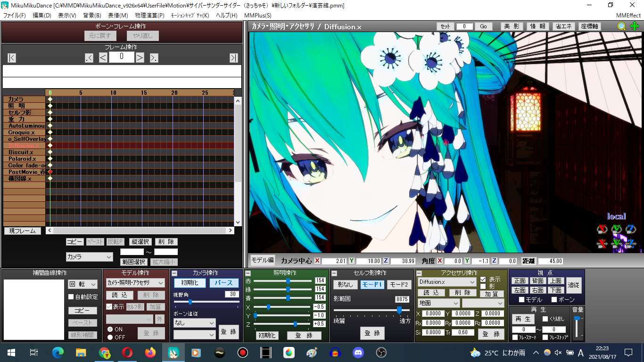Click the Diffusion.x keyframe diamond at frame 0
Viewport: 644px width, 362px height.
[50, 146]
